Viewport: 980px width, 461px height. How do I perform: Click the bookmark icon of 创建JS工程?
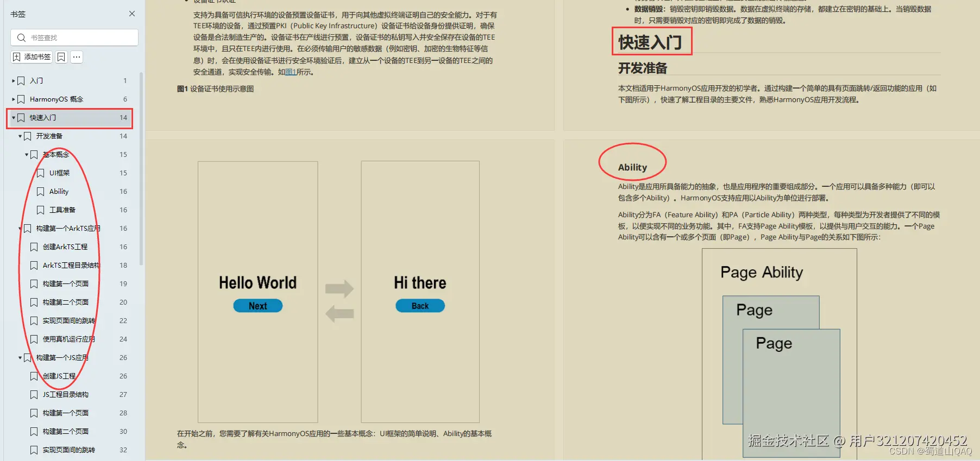point(34,376)
